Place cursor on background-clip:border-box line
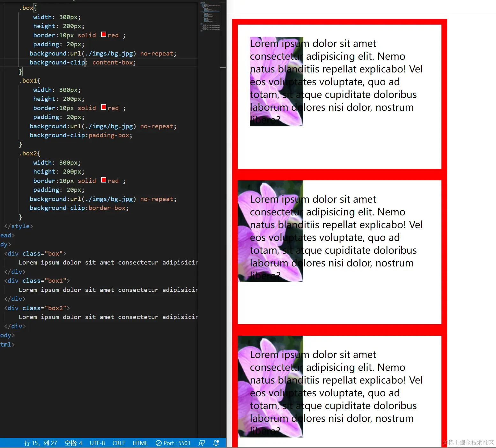The width and height of the screenshot is (496, 448). (x=79, y=208)
